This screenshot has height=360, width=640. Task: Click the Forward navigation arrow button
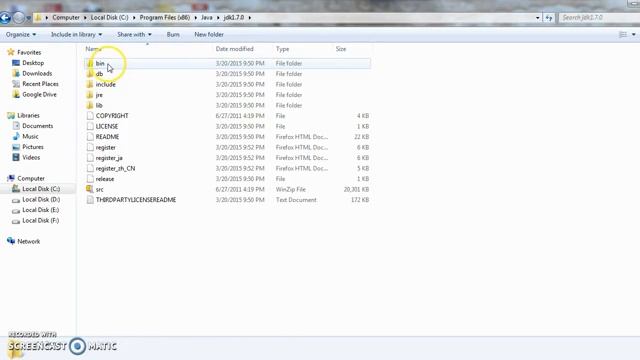pos(18,18)
